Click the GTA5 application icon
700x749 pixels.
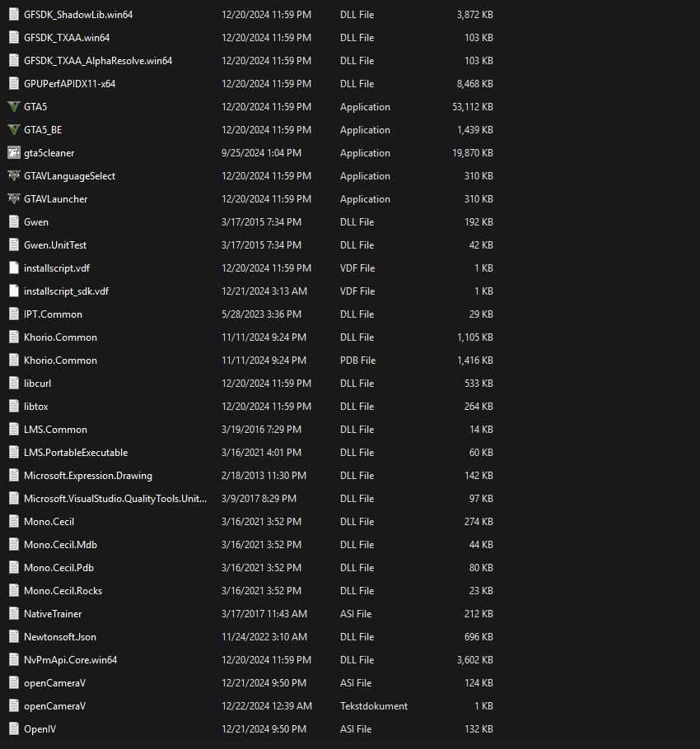[x=13, y=107]
